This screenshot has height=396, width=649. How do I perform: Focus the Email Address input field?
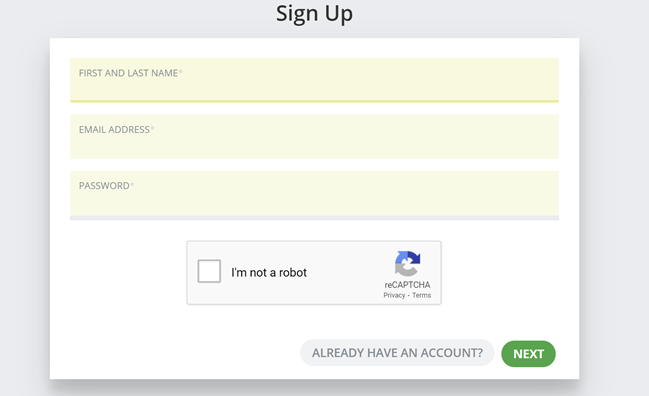315,137
